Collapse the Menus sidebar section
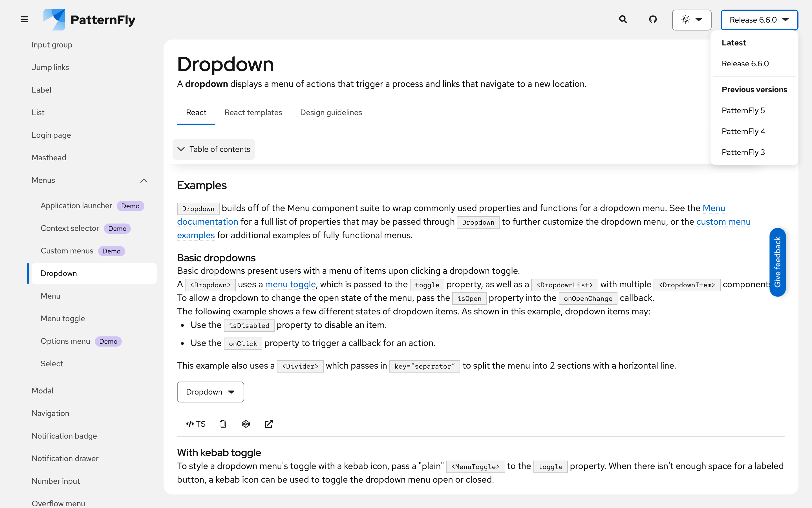The height and width of the screenshot is (508, 812). (89, 180)
